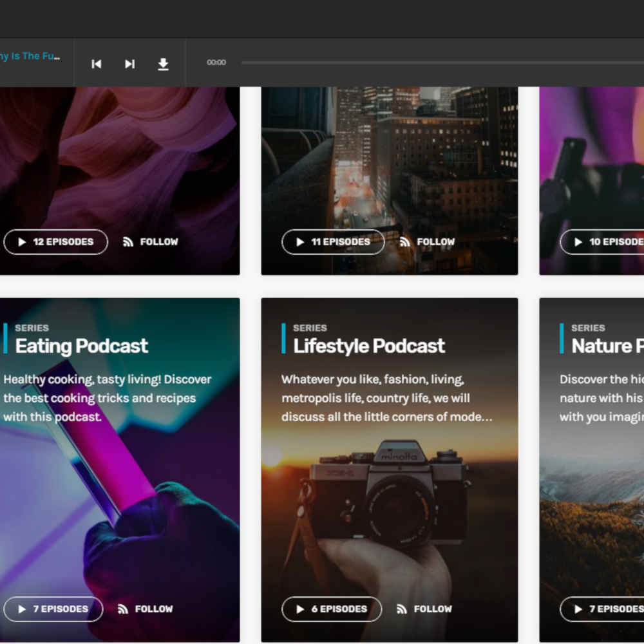Image resolution: width=644 pixels, height=644 pixels.
Task: Open the now-playing track title
Action: tap(30, 56)
